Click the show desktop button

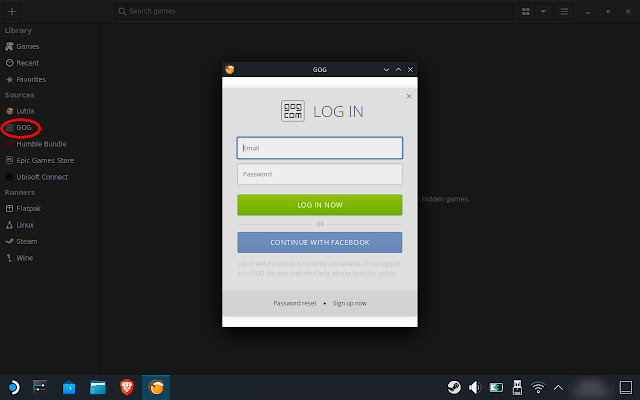[x=626, y=387]
